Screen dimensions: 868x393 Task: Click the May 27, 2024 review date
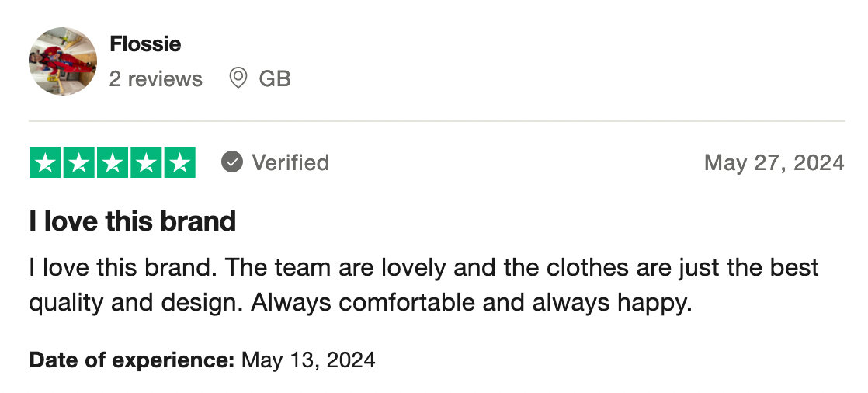point(773,162)
